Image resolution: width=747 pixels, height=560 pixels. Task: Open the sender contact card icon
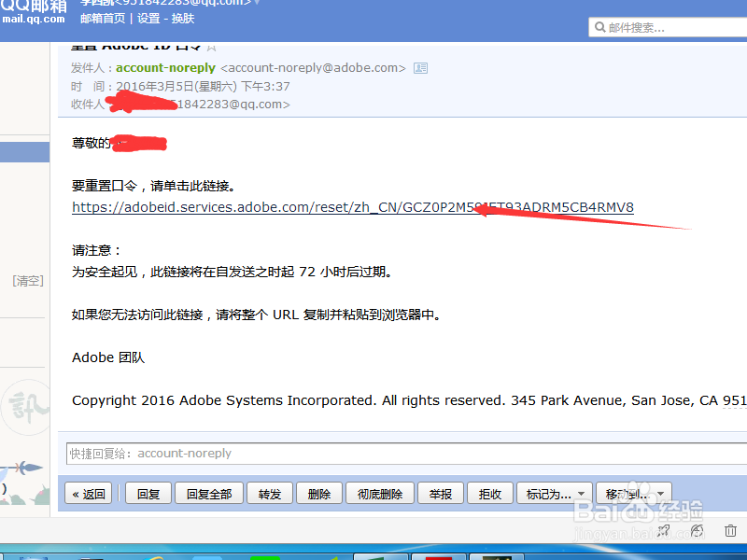tap(421, 68)
